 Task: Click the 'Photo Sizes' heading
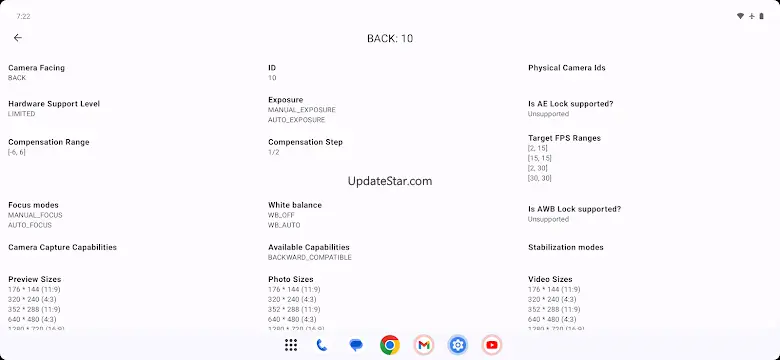point(291,279)
